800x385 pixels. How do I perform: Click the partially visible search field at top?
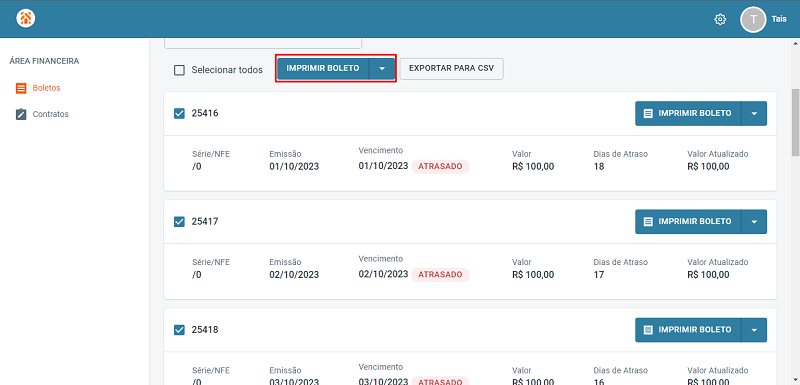(x=263, y=44)
